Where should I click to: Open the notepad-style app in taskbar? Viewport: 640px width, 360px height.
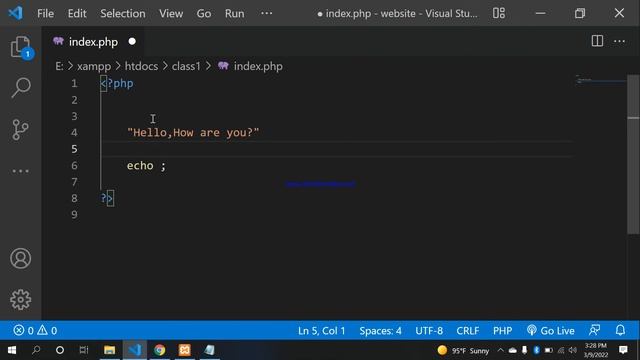coord(209,350)
